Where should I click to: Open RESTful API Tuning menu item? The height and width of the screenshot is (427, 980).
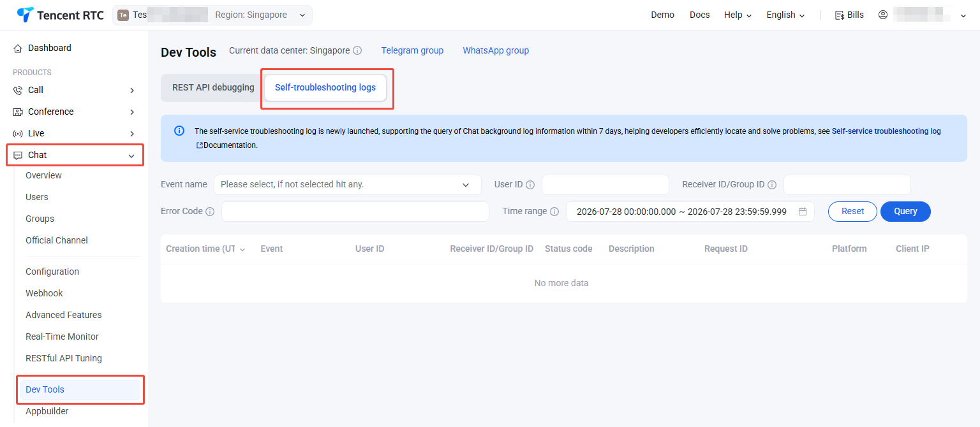coord(64,358)
